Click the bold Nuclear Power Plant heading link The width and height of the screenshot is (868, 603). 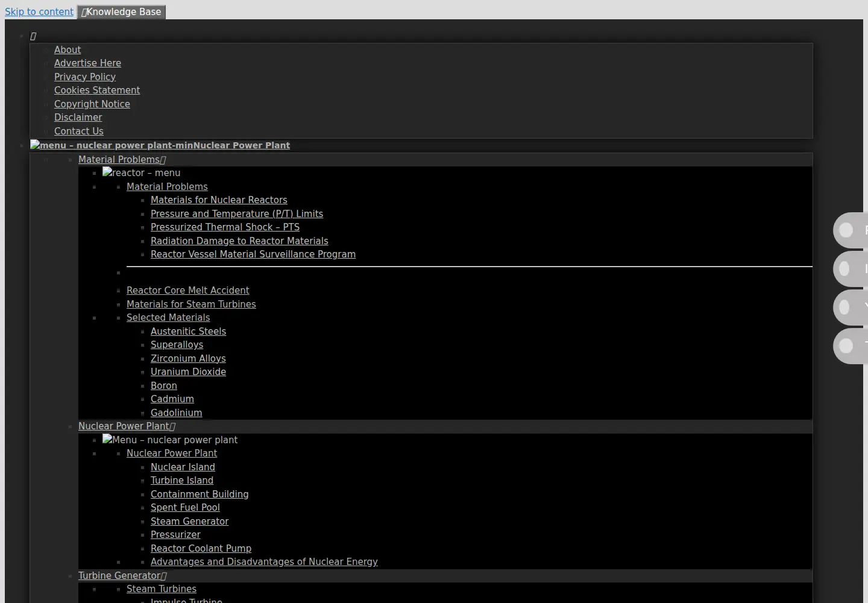tap(241, 145)
